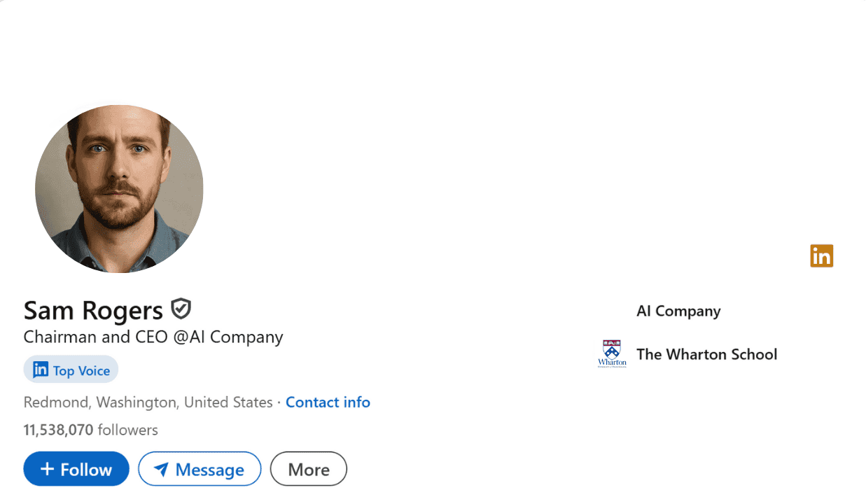Message Sam Rogers

(x=200, y=468)
